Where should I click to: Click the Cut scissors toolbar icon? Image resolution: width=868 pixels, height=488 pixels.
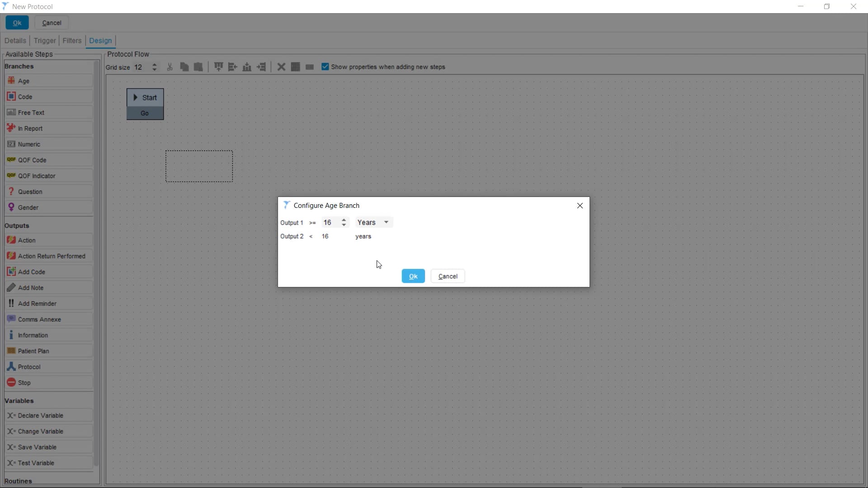coord(170,67)
